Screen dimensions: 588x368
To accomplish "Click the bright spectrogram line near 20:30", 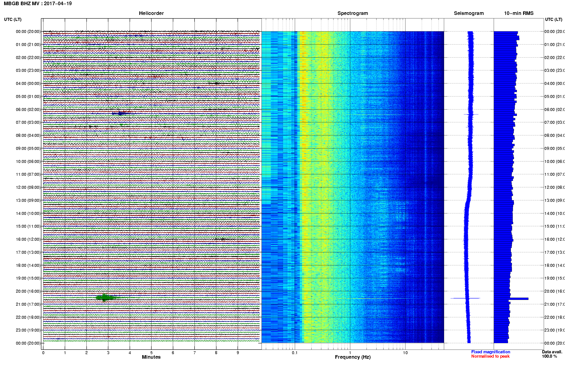I will [379, 298].
